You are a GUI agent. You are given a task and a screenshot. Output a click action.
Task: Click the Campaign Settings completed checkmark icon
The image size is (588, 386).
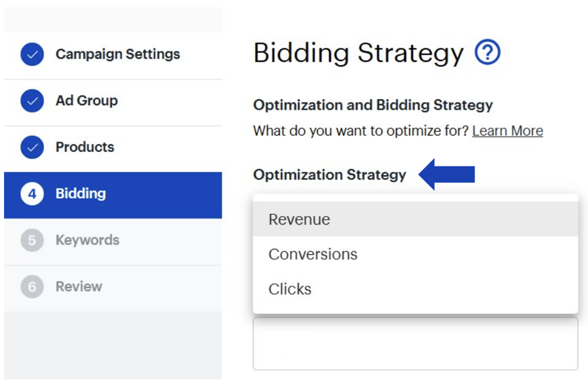click(32, 54)
